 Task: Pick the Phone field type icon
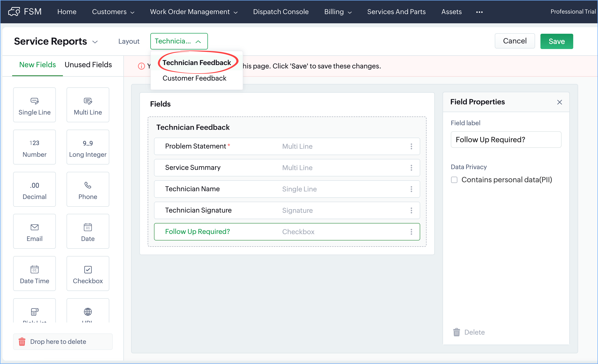pyautogui.click(x=88, y=185)
